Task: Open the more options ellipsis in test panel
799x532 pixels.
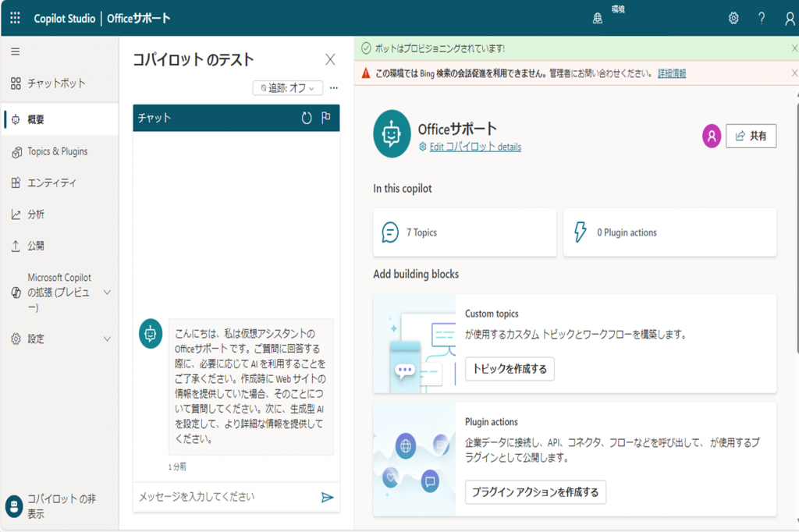Action: (x=334, y=88)
